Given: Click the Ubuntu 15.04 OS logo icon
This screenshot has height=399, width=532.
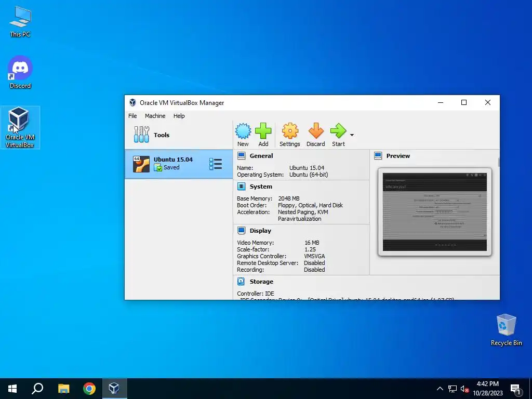Looking at the screenshot, I should (141, 164).
